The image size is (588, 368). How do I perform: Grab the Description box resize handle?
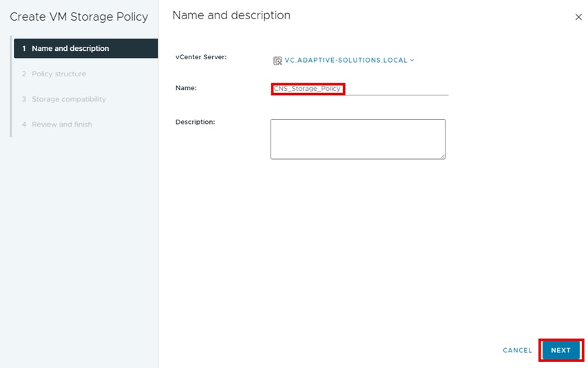click(443, 156)
